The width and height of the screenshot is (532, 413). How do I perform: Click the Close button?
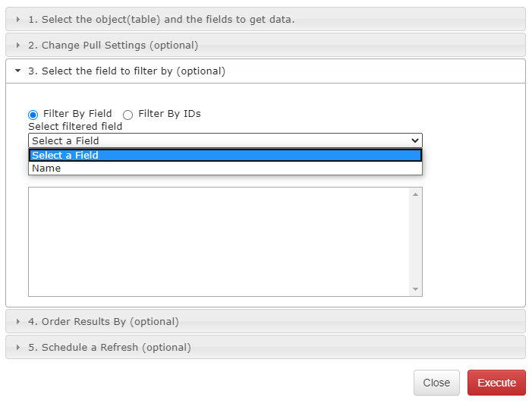coord(436,383)
